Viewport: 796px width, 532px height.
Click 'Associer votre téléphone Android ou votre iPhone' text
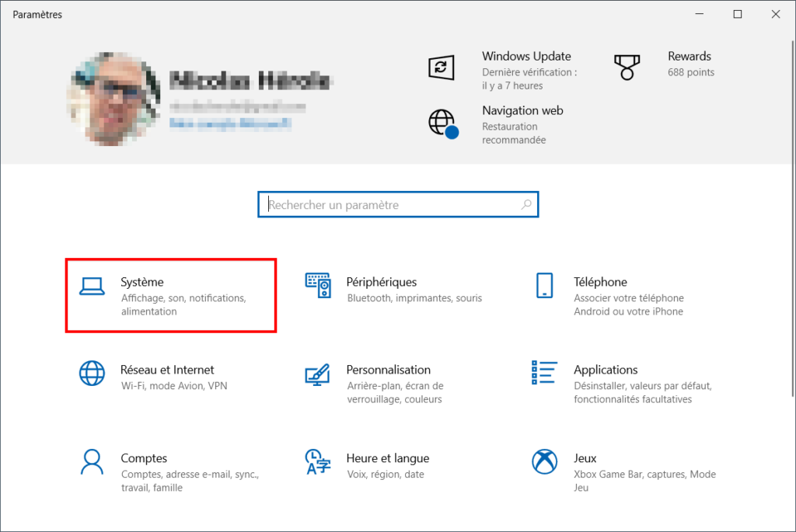628,304
